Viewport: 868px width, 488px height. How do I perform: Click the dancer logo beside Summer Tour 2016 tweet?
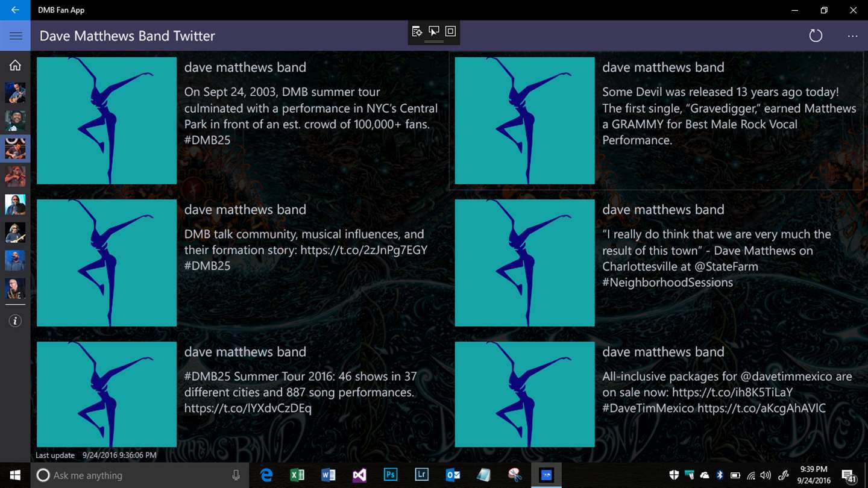pos(107,395)
